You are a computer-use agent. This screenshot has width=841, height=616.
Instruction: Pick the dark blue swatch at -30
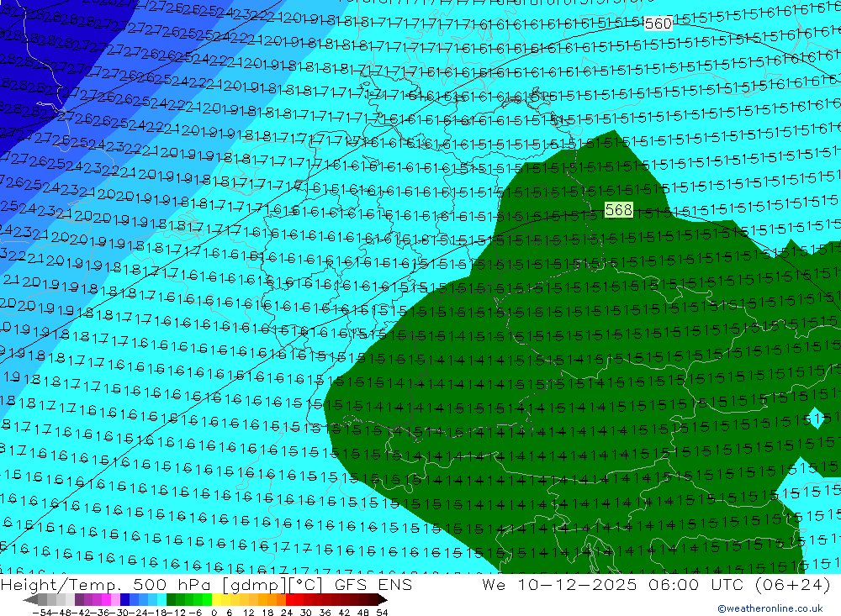(x=125, y=600)
